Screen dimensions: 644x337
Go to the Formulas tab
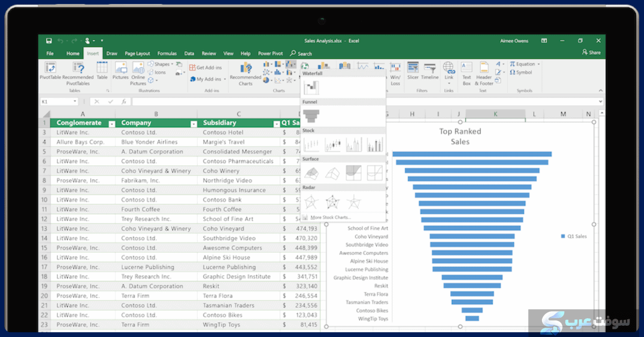(x=167, y=54)
